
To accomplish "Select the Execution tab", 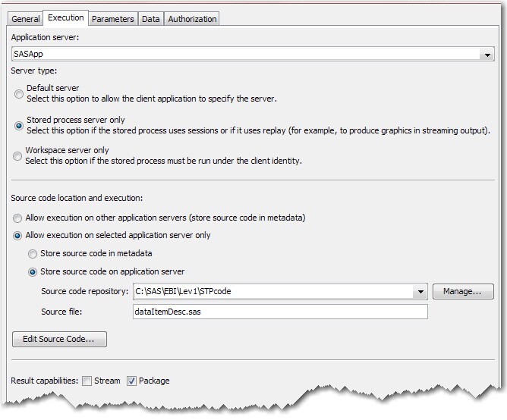I will [x=66, y=18].
